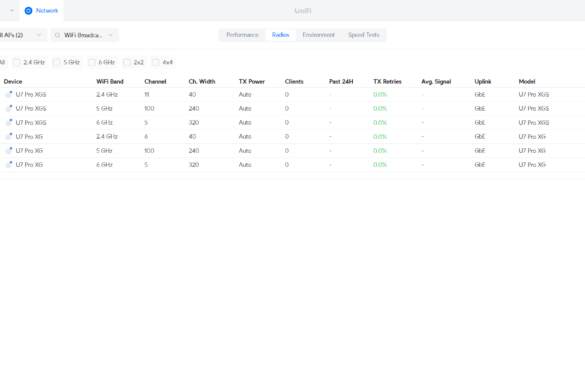Screen dimensions: 585x390
Task: Enable the 2.4 GHz filter checkbox
Action: (x=17, y=62)
